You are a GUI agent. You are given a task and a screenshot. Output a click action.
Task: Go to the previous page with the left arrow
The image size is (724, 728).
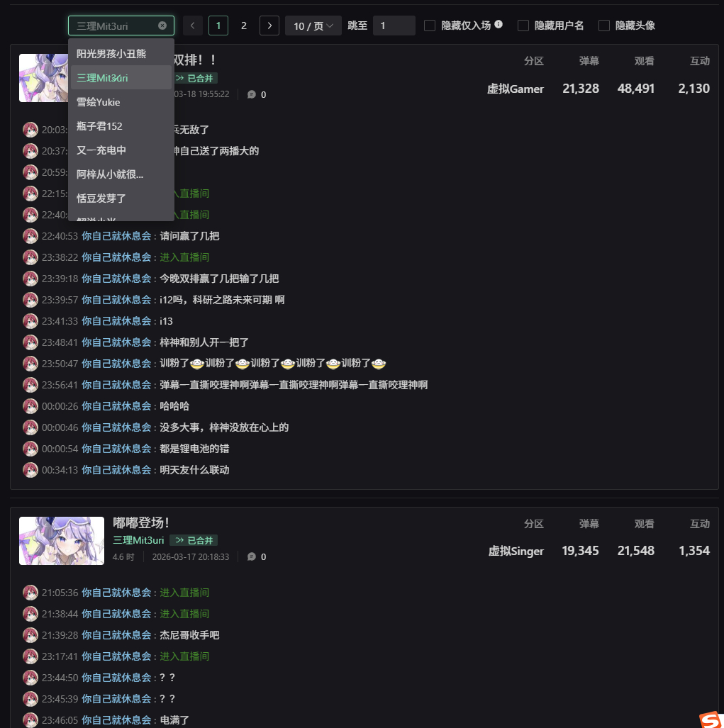pyautogui.click(x=193, y=26)
